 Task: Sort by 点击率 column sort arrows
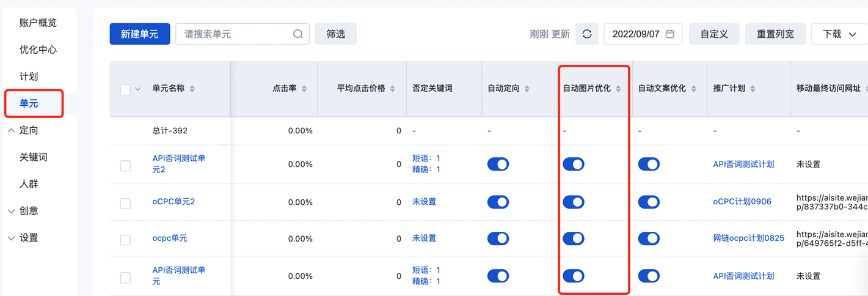tap(304, 89)
